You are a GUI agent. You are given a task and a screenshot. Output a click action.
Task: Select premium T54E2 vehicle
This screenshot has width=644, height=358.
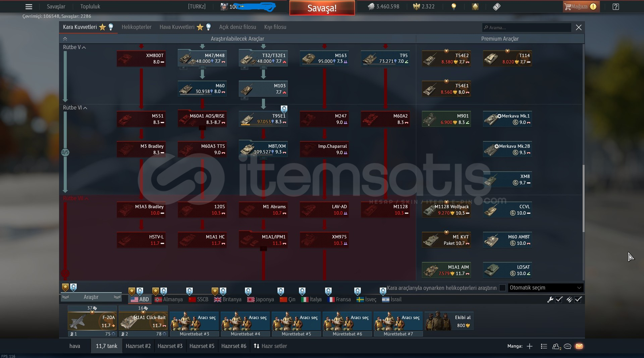(446, 58)
